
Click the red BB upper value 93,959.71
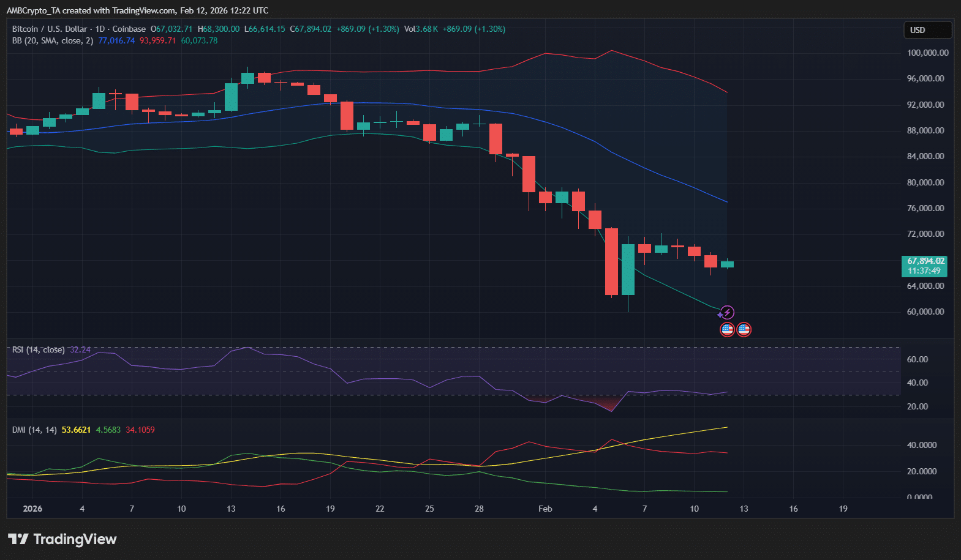pyautogui.click(x=157, y=40)
